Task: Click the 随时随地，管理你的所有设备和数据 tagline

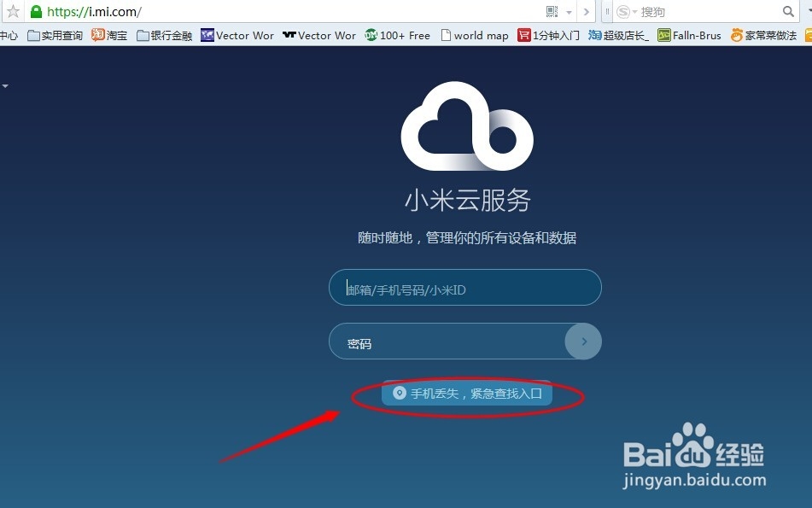Action: (466, 237)
